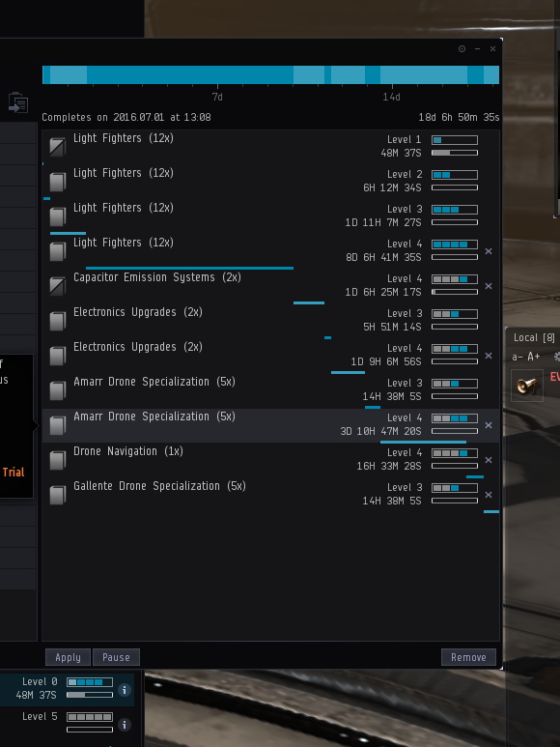Select Amarr Drone Specialization Level 3 row
The width and height of the screenshot is (560, 747).
pos(270,390)
